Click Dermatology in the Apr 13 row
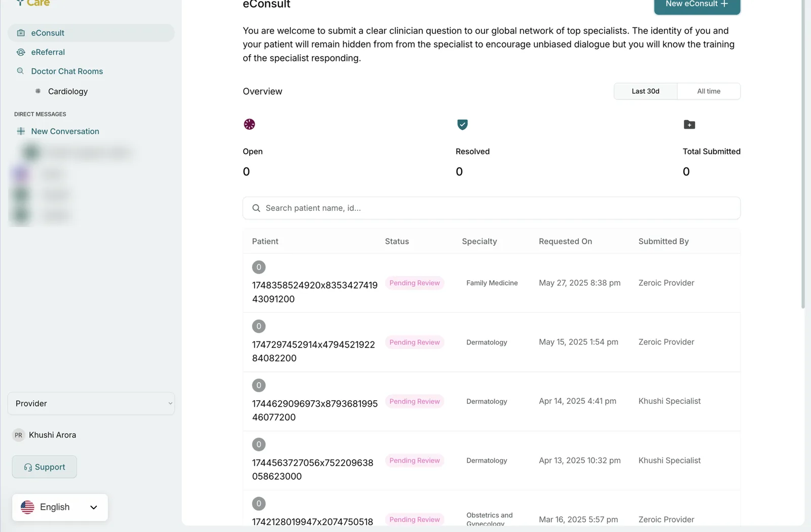This screenshot has height=532, width=811. click(x=487, y=461)
